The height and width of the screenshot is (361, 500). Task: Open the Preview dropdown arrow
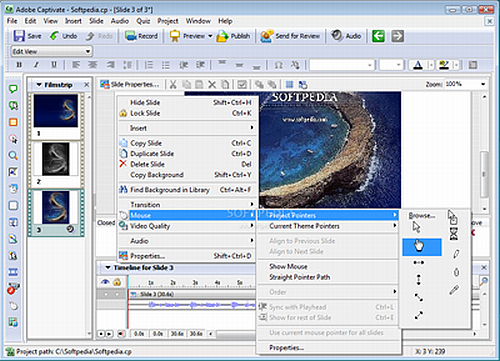(x=210, y=36)
